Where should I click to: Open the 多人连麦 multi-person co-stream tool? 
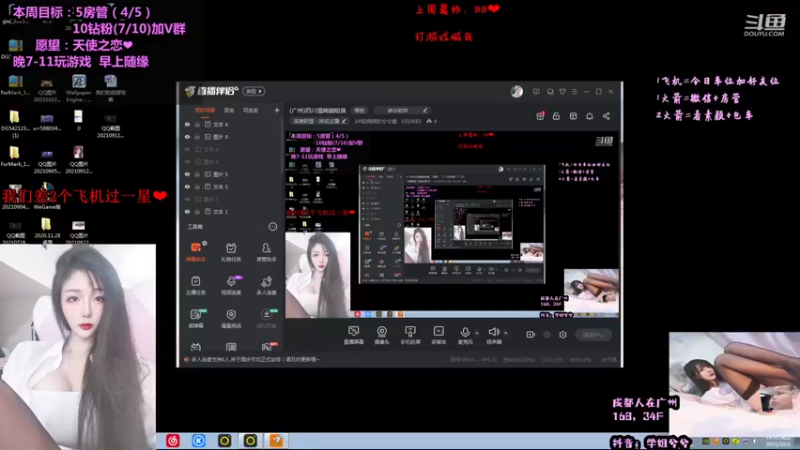(266, 285)
